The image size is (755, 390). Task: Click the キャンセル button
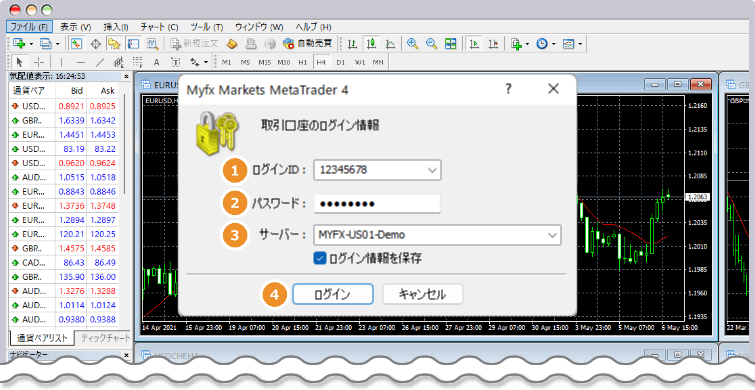423,294
